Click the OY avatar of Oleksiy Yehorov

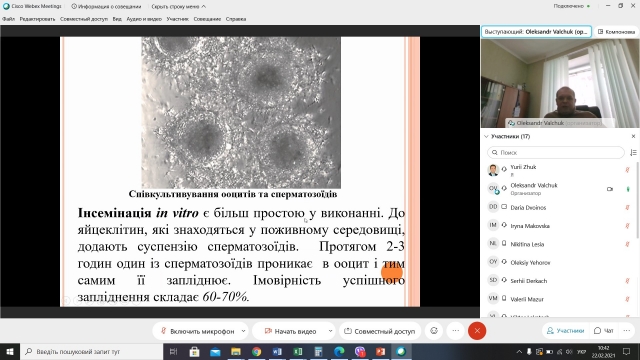pos(493,262)
